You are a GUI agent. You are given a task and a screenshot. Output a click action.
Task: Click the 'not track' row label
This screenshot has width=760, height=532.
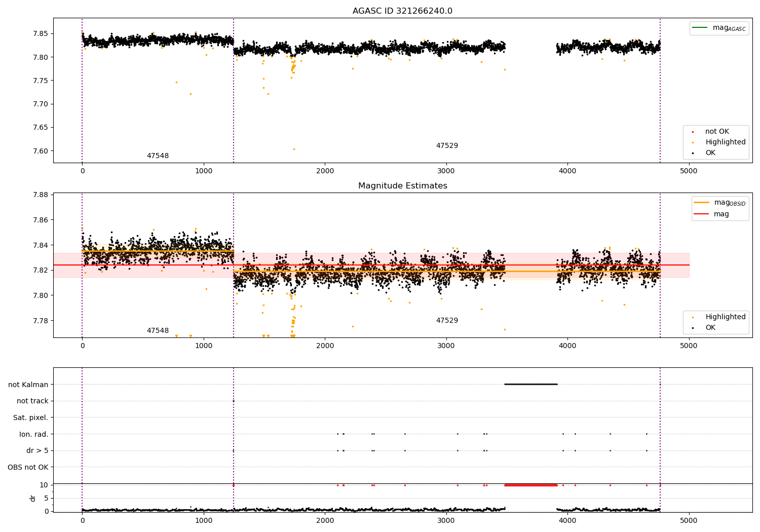coord(32,401)
